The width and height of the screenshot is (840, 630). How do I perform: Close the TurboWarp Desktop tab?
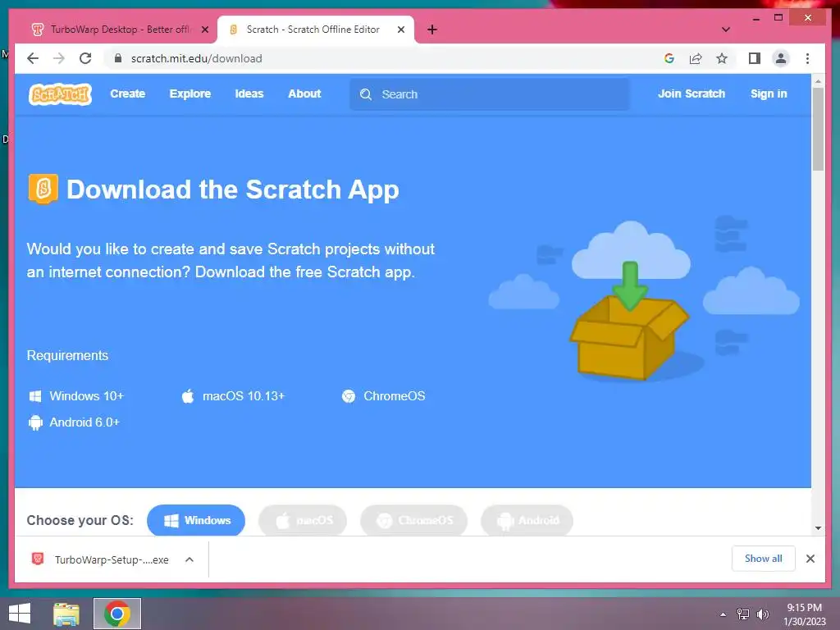point(204,30)
